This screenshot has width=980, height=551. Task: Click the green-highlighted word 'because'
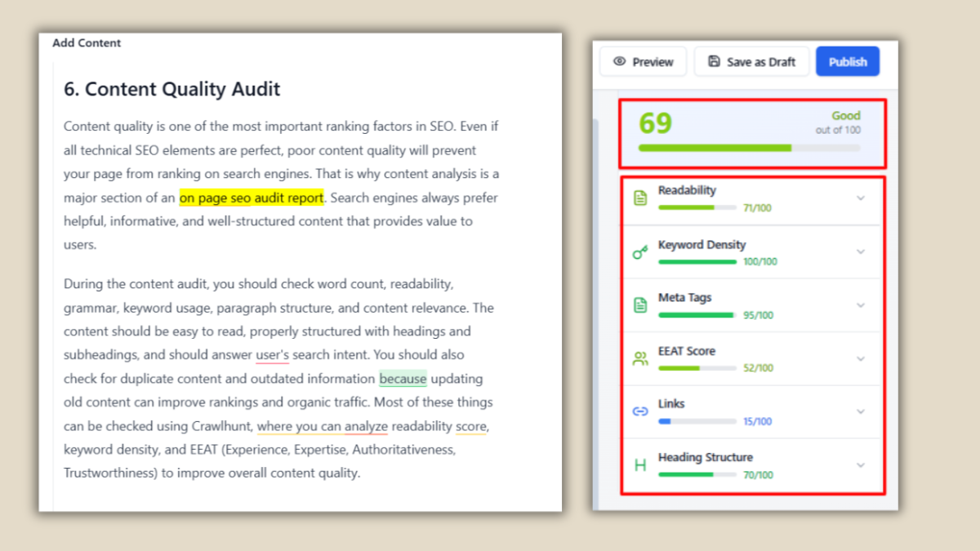click(403, 379)
